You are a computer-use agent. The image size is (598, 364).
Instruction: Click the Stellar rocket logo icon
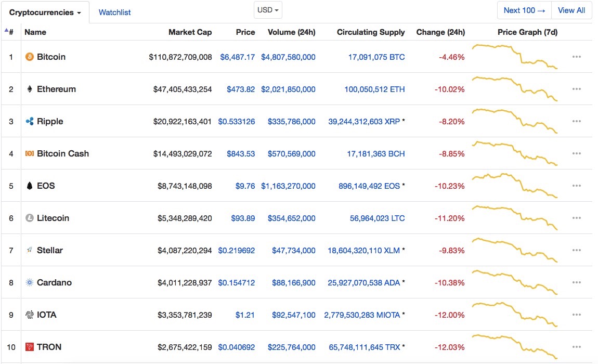coord(29,250)
